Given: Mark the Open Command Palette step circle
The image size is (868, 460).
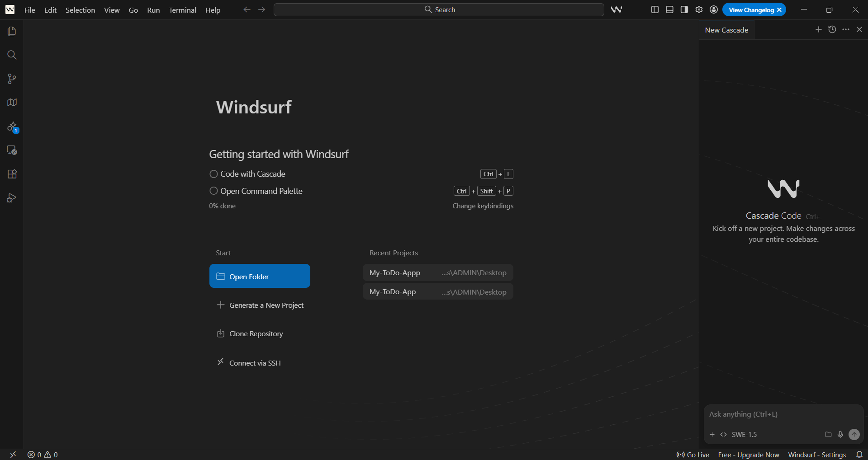Looking at the screenshot, I should 213,191.
